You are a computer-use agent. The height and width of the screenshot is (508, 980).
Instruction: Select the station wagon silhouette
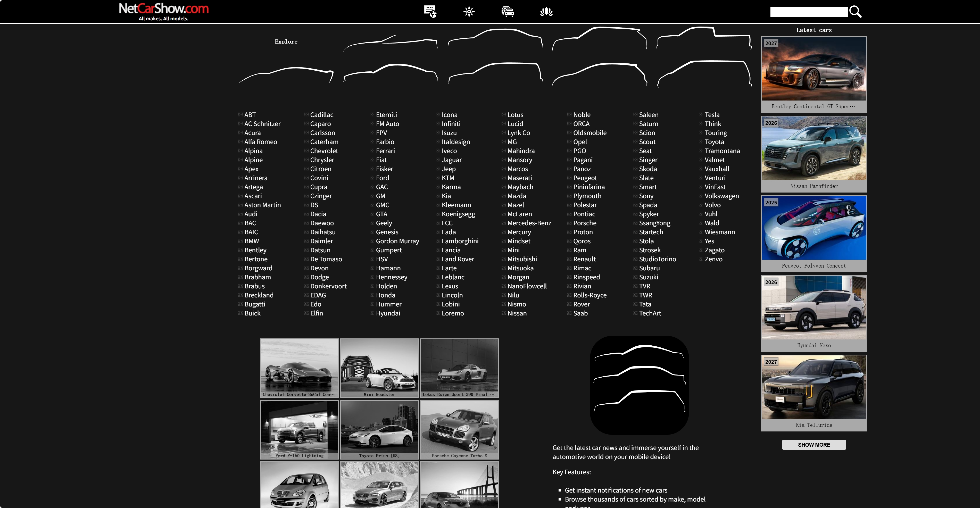tap(495, 73)
